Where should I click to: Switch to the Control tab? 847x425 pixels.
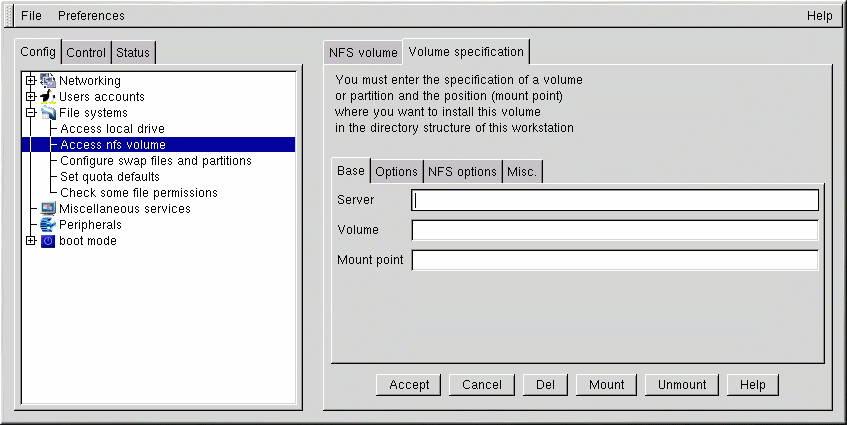point(86,53)
